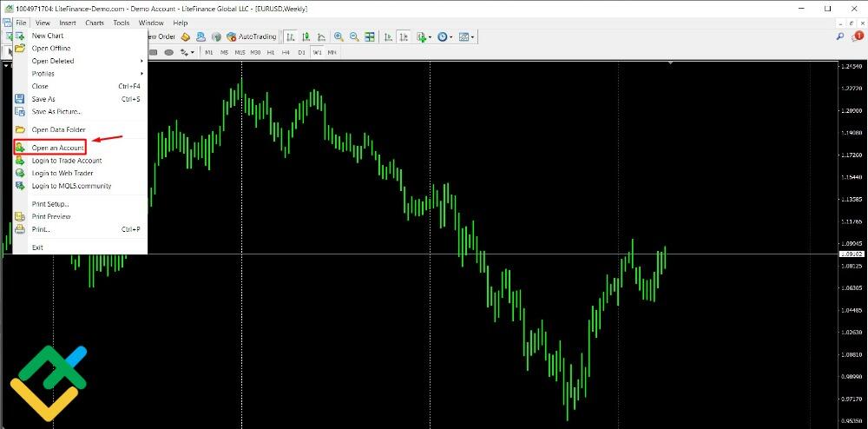Click the 1.09102 current price label
The width and height of the screenshot is (868, 429).
(852, 254)
